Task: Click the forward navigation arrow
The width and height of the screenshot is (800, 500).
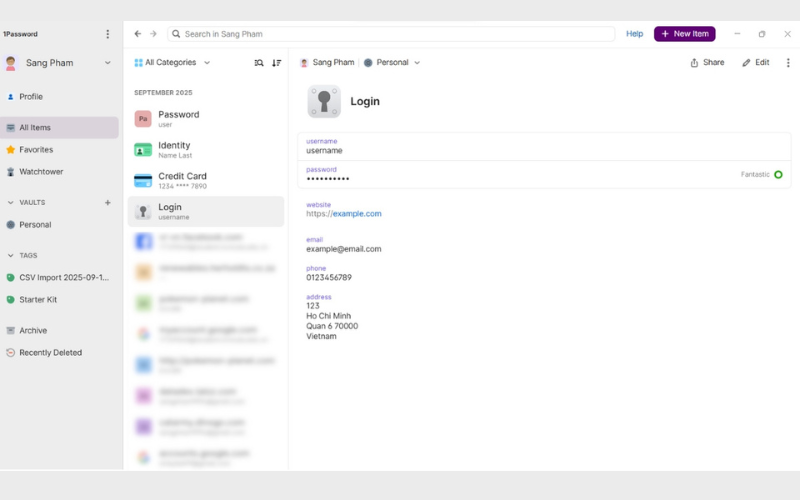Action: pyautogui.click(x=153, y=34)
